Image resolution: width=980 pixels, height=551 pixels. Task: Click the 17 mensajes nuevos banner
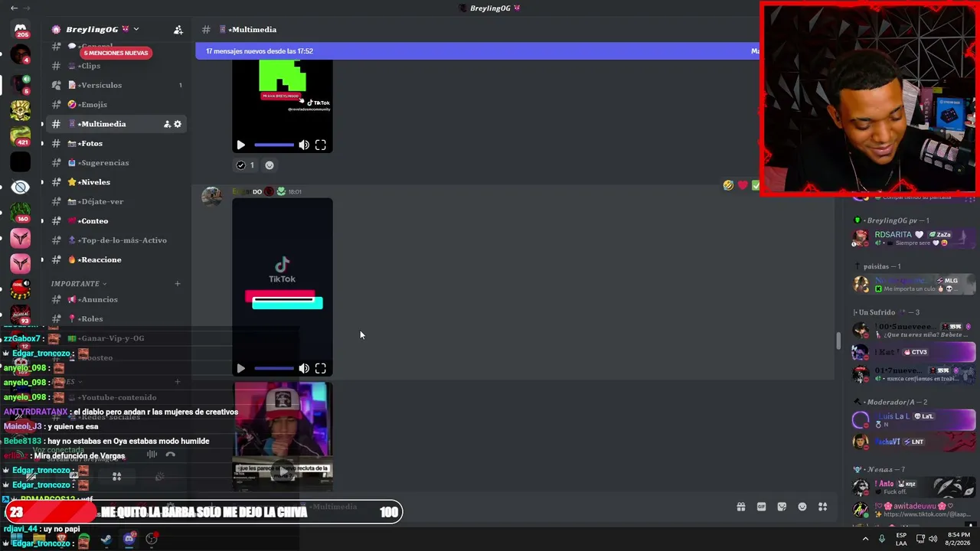tap(478, 51)
